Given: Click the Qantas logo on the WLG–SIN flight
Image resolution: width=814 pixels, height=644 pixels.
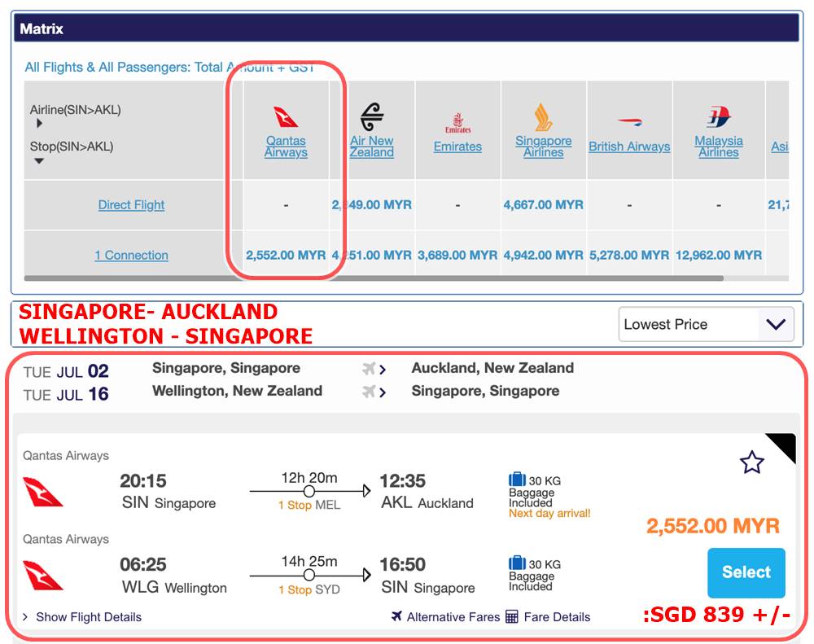Looking at the screenshot, I should (x=42, y=576).
